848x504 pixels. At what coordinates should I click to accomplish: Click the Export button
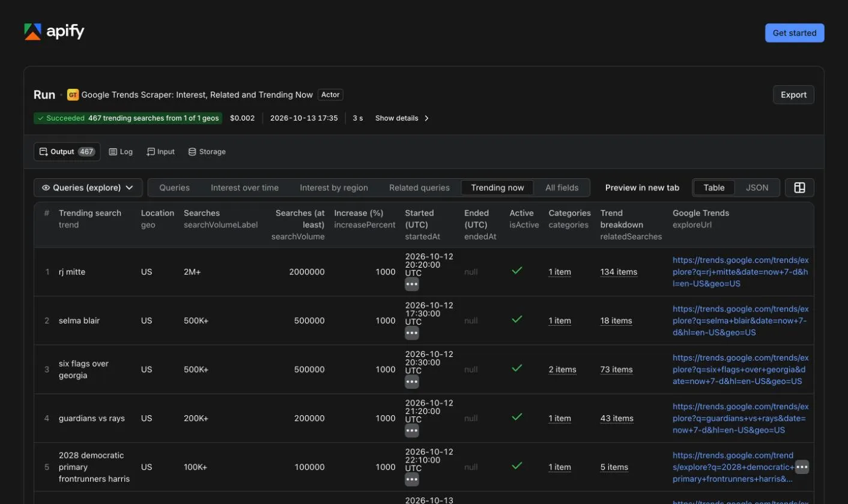coord(793,95)
